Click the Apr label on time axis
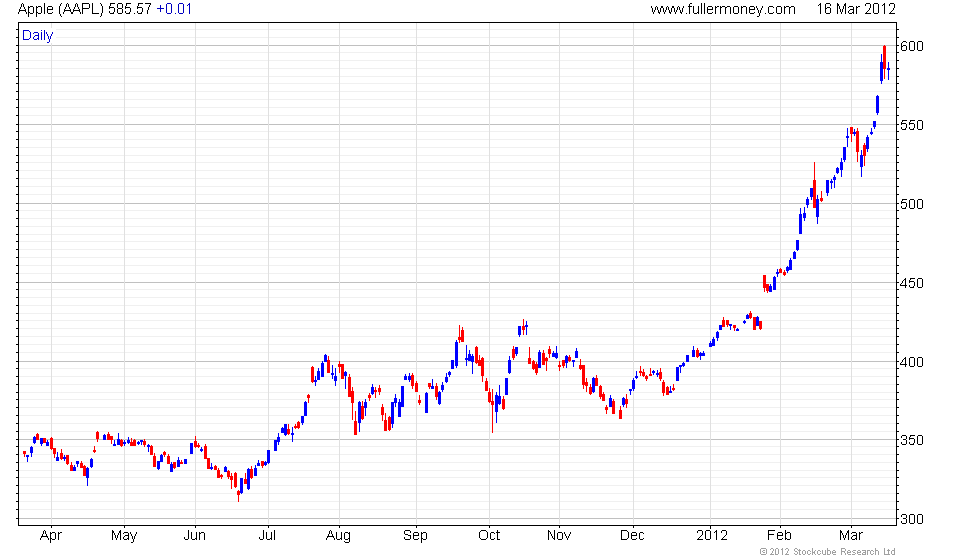980x560 pixels. click(51, 536)
